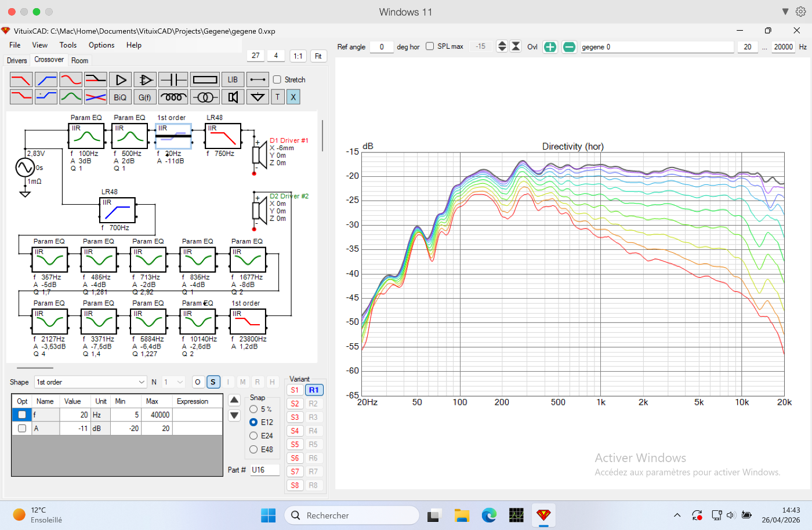This screenshot has width=812, height=530.
Task: Expand the top-right triangle dropdown menu
Action: click(785, 12)
